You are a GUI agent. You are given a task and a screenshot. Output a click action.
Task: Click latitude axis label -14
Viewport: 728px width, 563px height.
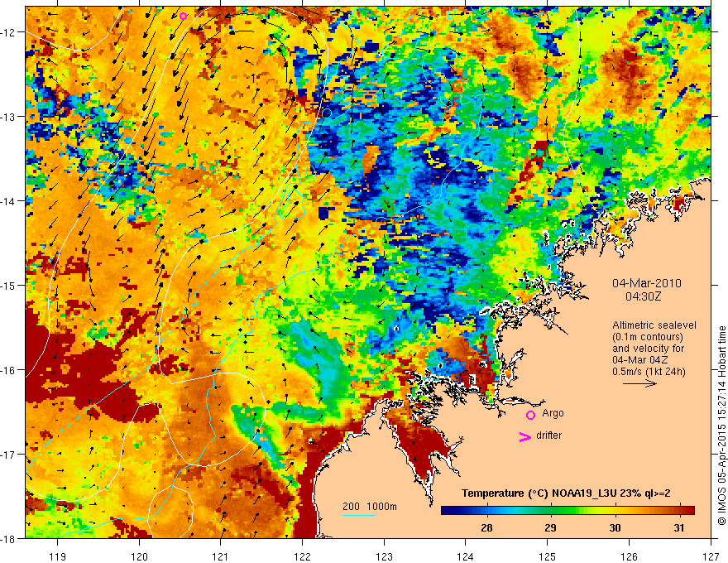pyautogui.click(x=9, y=201)
